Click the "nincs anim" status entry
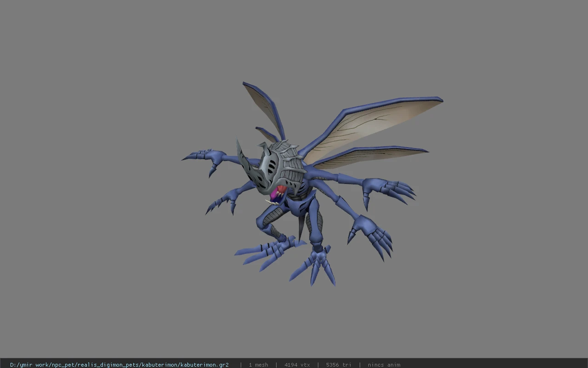Viewport: 588px width, 368px height. pos(384,365)
